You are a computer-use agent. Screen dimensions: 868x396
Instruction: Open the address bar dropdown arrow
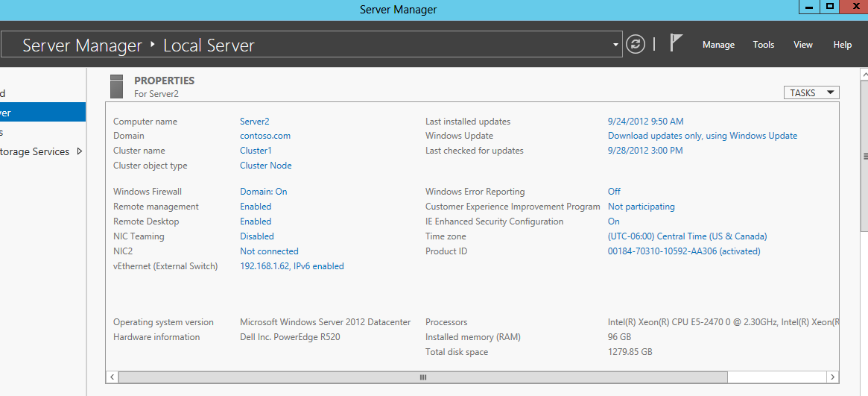click(615, 45)
